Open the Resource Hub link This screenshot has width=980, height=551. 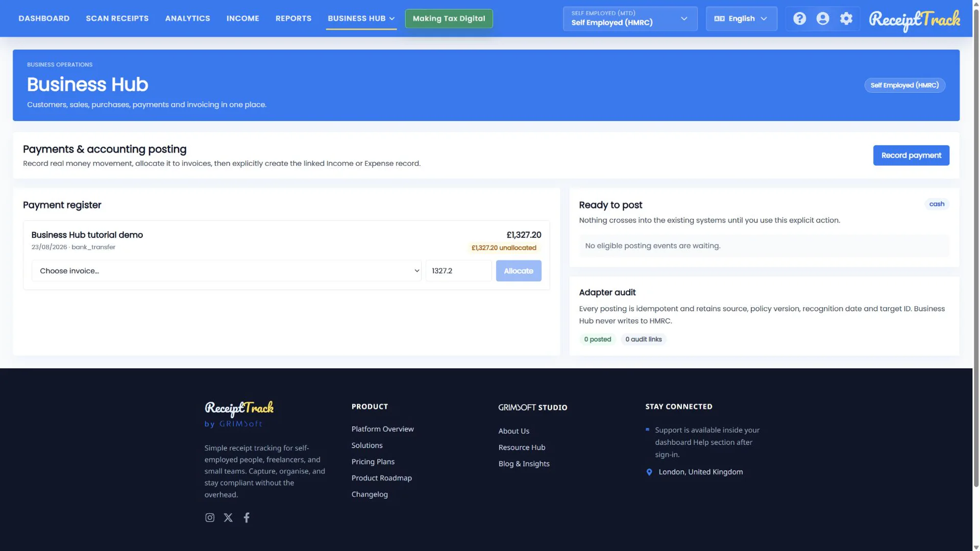coord(522,447)
